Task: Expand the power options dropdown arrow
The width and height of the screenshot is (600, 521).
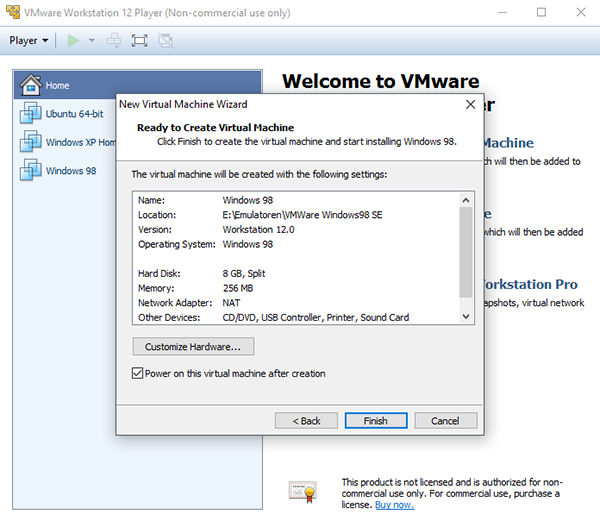Action: [x=91, y=41]
